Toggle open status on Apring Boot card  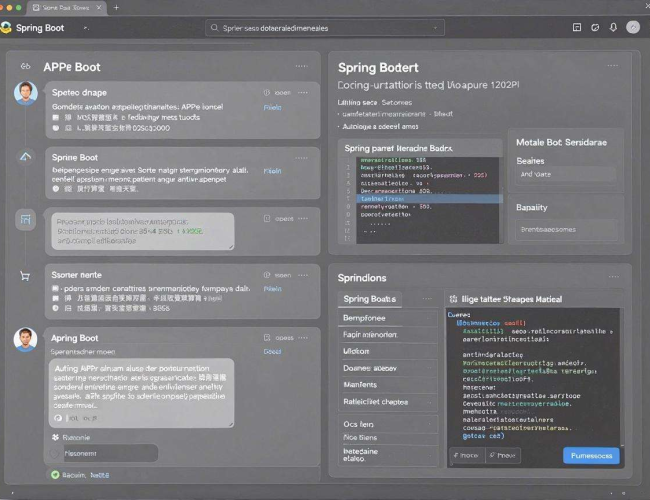279,338
